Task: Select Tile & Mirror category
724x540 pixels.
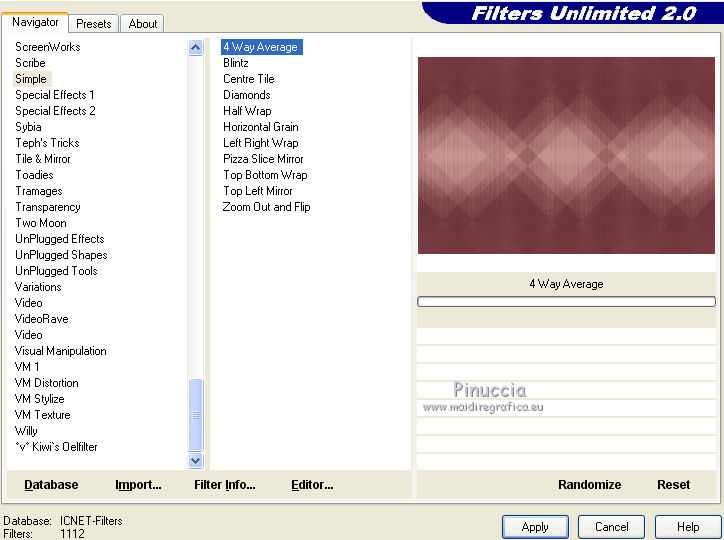Action: 42,159
